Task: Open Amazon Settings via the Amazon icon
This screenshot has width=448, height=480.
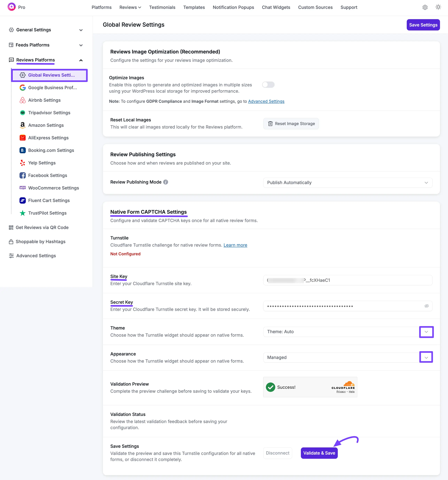Action: pyautogui.click(x=22, y=125)
